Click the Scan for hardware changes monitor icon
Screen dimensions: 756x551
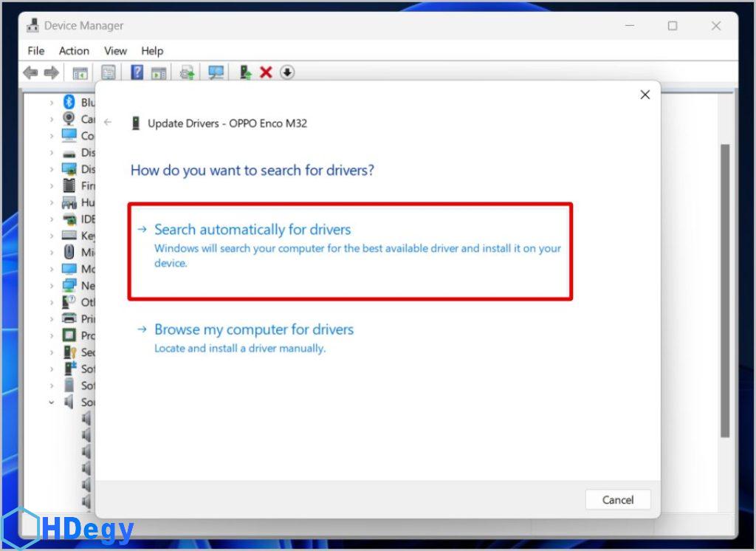216,72
